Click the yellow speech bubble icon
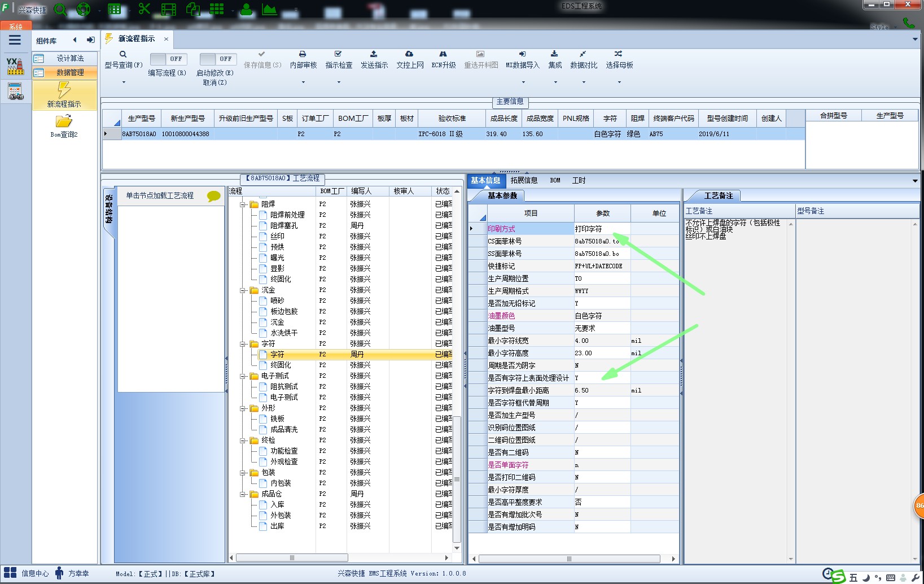The image size is (924, 584). 214,196
